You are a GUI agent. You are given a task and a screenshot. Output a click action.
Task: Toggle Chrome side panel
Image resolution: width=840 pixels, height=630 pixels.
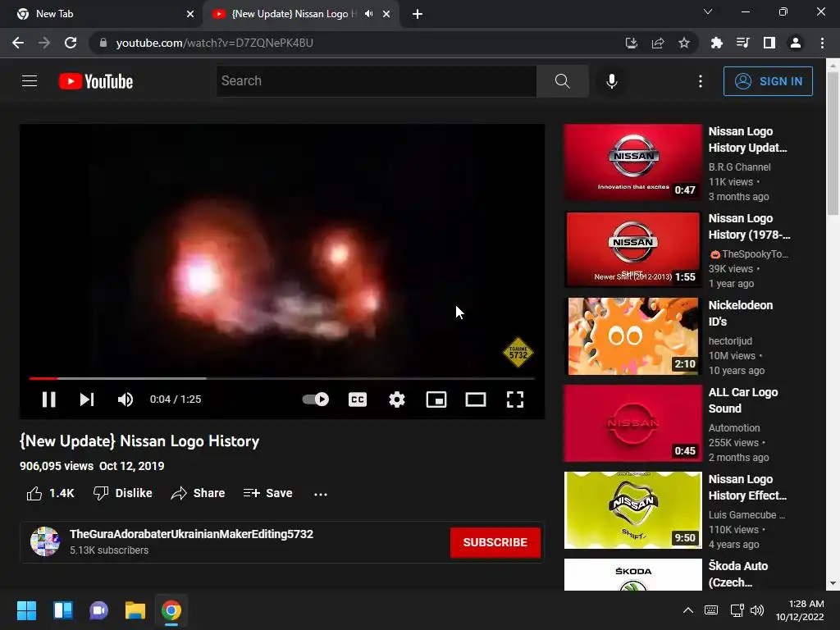tap(769, 43)
